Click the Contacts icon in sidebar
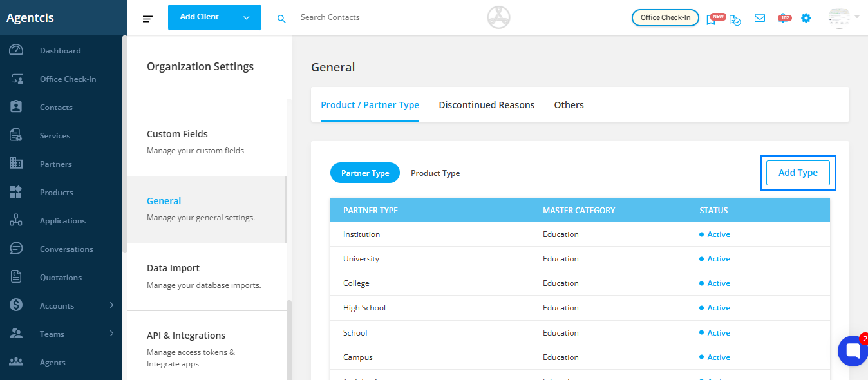This screenshot has height=380, width=868. click(x=16, y=107)
